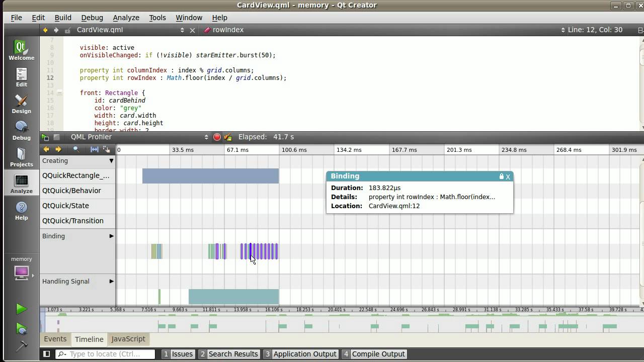Select the Analyze mode
644x362 pixels.
(21, 184)
